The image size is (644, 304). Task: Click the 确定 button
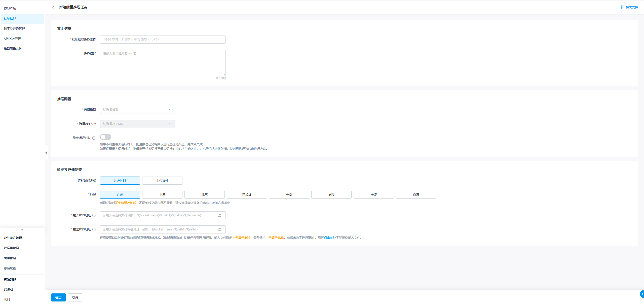click(58, 297)
